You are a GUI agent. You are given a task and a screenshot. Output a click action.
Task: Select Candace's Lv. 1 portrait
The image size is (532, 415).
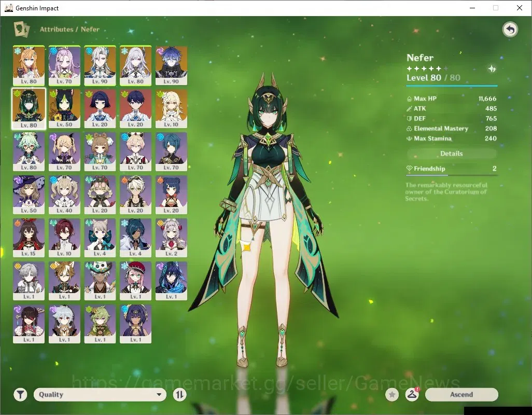(x=136, y=324)
